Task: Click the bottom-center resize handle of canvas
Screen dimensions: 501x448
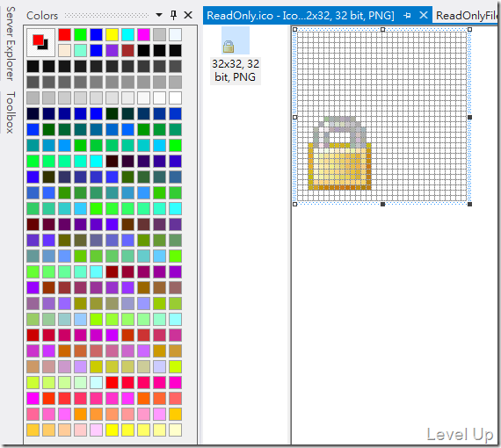Action: point(382,204)
